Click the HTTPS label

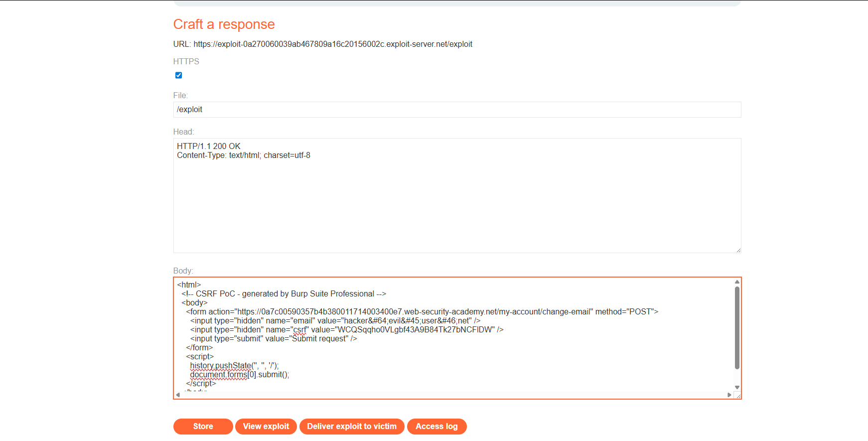(186, 62)
